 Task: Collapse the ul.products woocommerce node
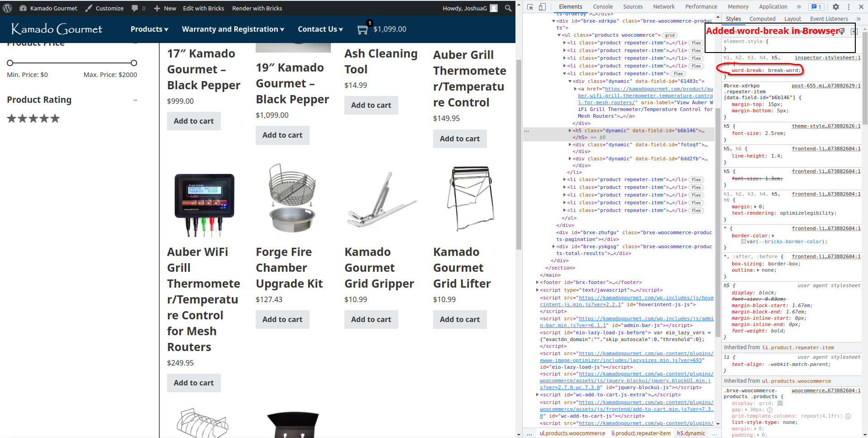(x=559, y=35)
